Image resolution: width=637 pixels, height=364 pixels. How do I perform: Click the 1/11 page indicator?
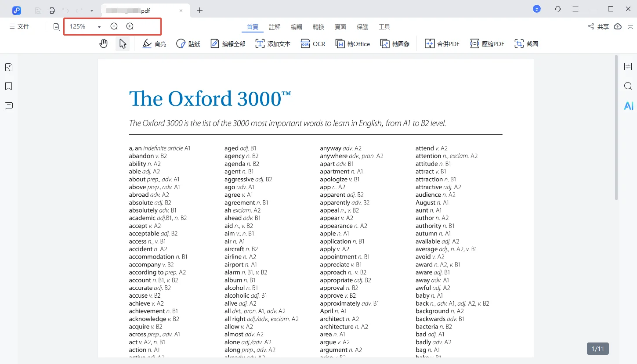point(598,349)
